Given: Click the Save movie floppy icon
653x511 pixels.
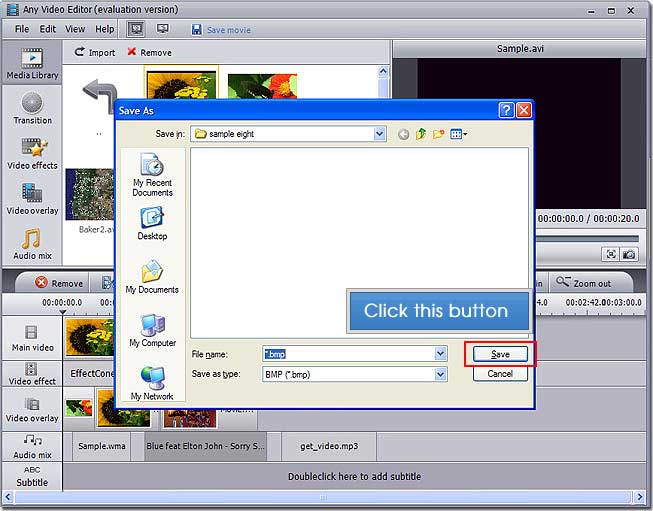Looking at the screenshot, I should 196,30.
